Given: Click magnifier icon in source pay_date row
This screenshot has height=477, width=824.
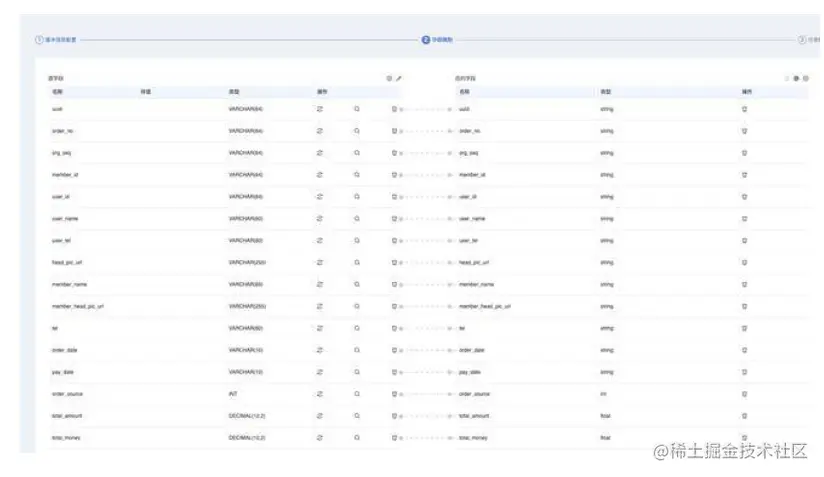Looking at the screenshot, I should pos(357,372).
